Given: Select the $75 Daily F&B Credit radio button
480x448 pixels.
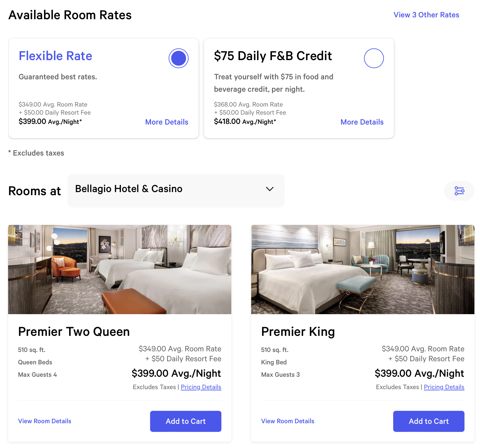Looking at the screenshot, I should point(374,58).
